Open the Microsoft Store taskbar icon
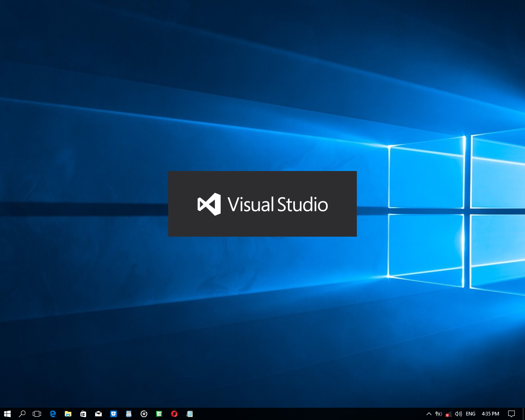Viewport: 525px width, 420px height. point(83,414)
